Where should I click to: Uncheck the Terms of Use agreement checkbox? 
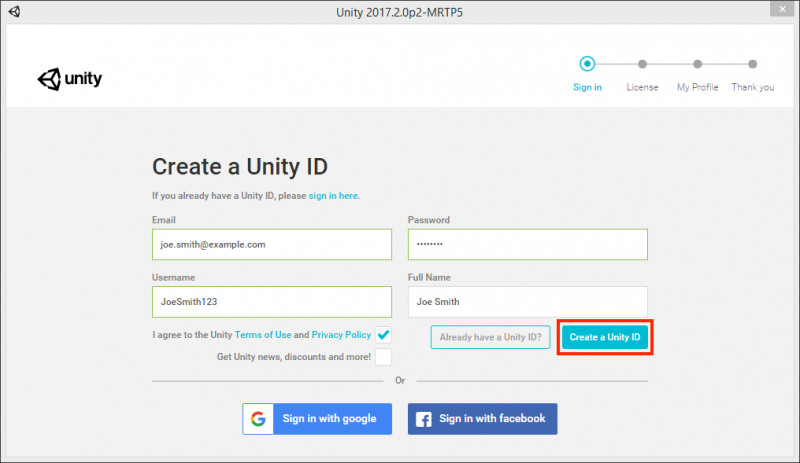point(384,335)
